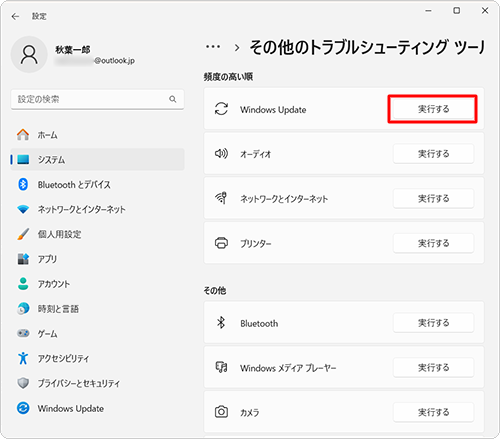
Task: Minimize the 設定 window
Action: pos(429,11)
